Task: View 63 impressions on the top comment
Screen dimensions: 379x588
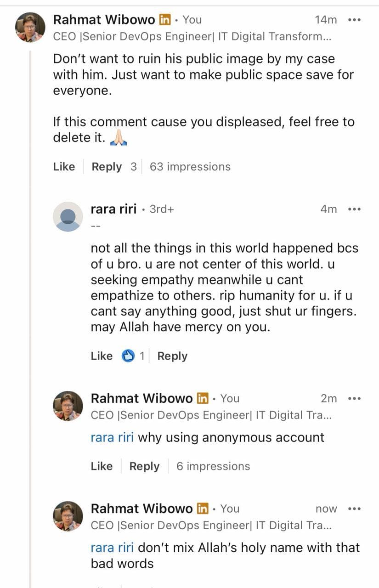Action: [190, 167]
